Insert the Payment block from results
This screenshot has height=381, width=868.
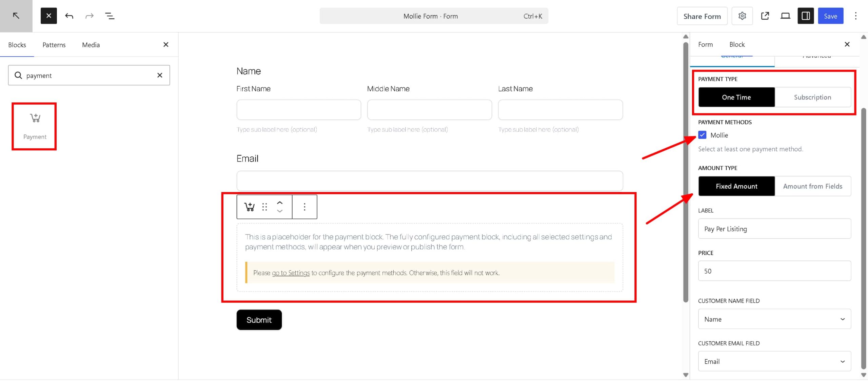click(35, 126)
